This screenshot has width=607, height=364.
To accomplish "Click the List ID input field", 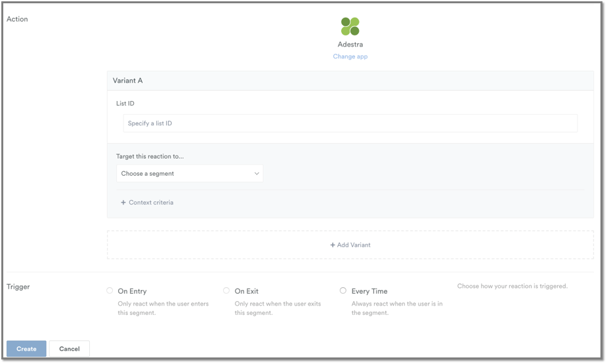I will 350,123.
